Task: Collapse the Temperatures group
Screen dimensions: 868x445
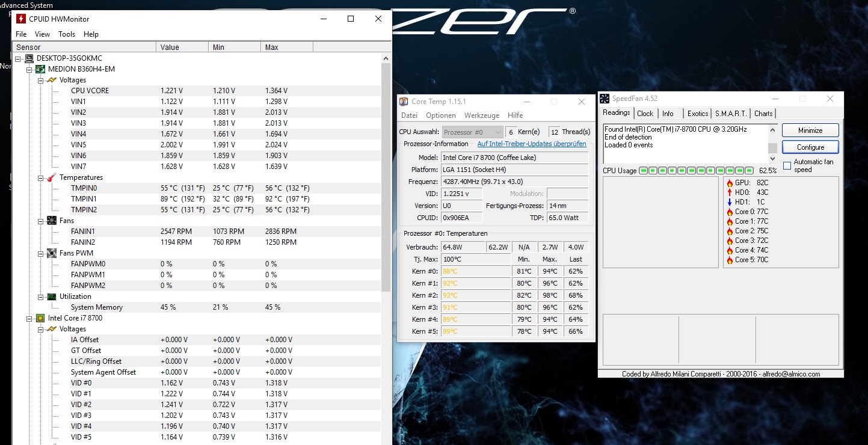Action: (41, 177)
